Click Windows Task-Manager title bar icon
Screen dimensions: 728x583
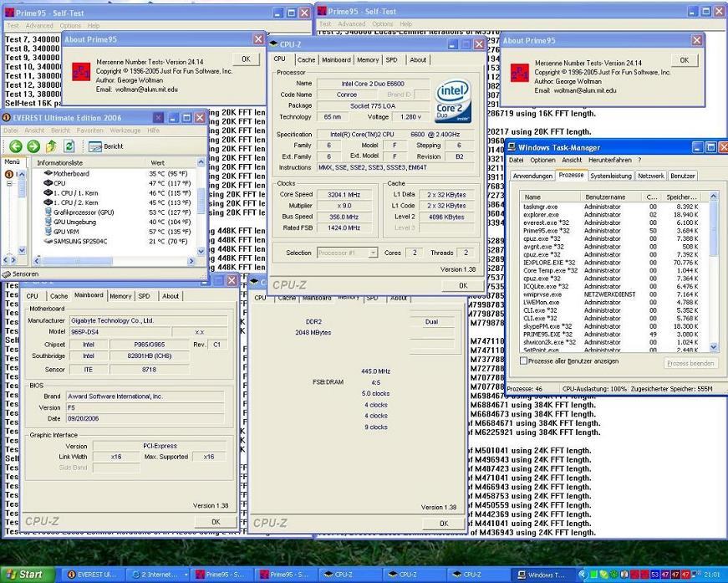point(512,147)
